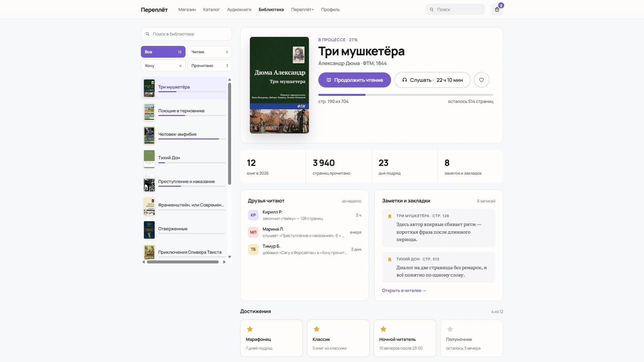Click the star on Марафонец achievement
The width and height of the screenshot is (644, 362).
pos(250,329)
